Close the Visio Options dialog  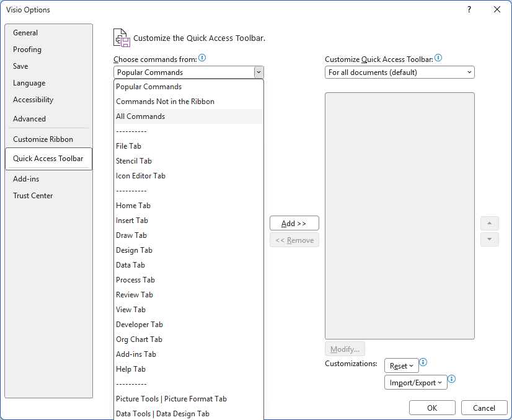[x=497, y=9]
